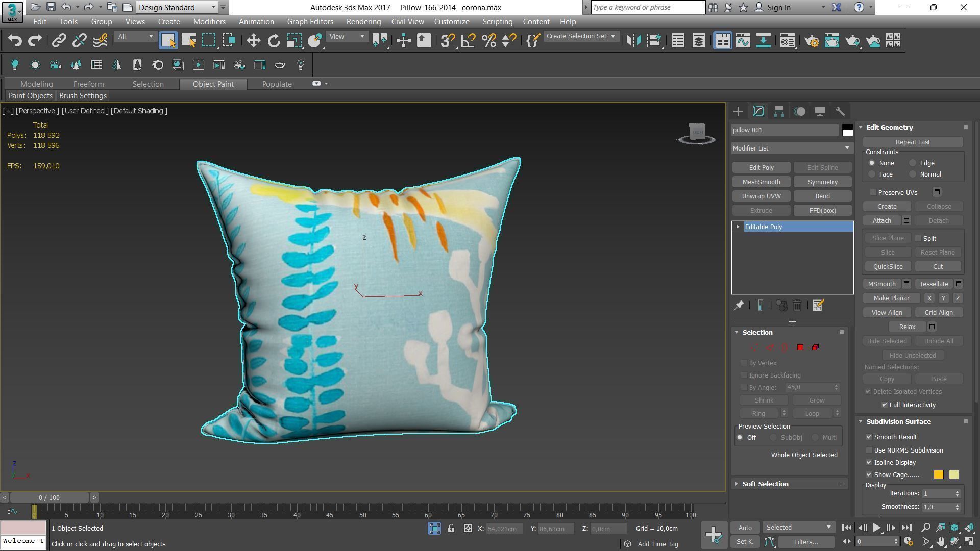Uncheck the Isoline Display checkbox
The width and height of the screenshot is (980, 551).
click(x=869, y=462)
